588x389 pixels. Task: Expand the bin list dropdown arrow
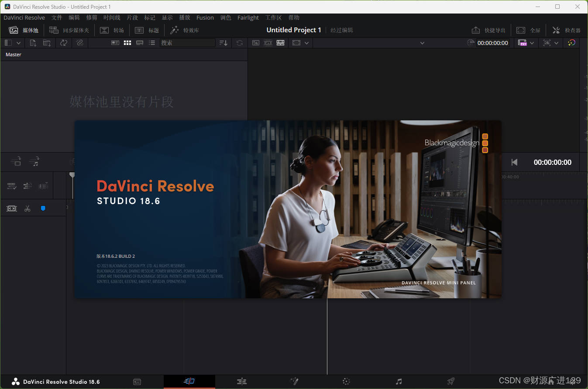18,43
